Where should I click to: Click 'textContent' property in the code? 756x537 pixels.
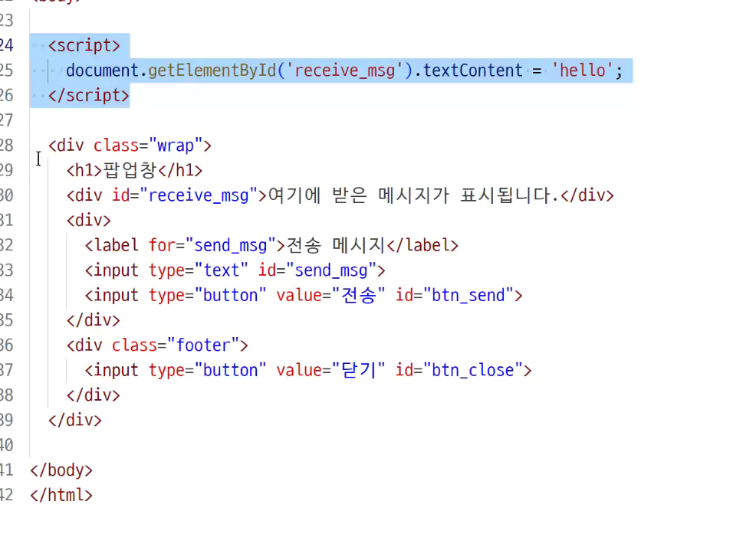[473, 70]
